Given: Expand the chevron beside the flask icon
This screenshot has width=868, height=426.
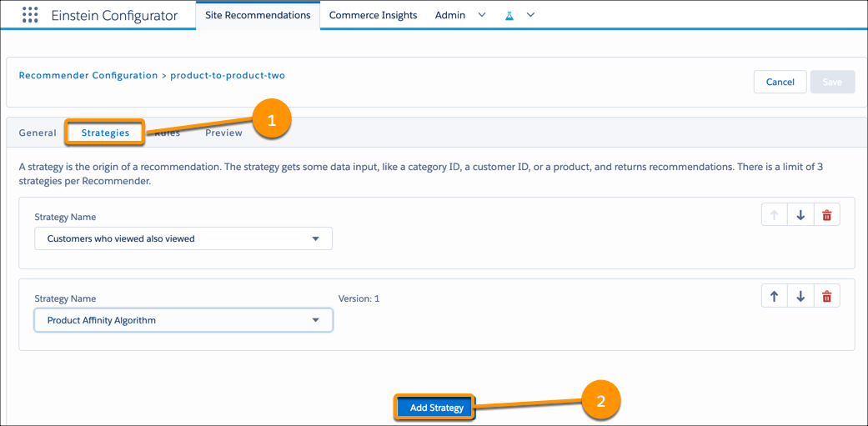Looking at the screenshot, I should click(x=530, y=15).
